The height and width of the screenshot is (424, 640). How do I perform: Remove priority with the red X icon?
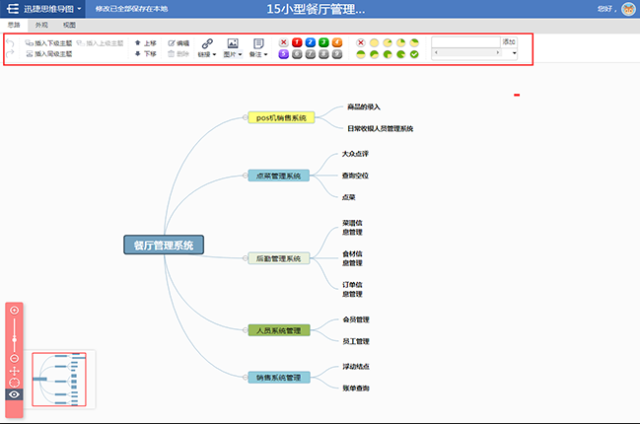pyautogui.click(x=284, y=42)
